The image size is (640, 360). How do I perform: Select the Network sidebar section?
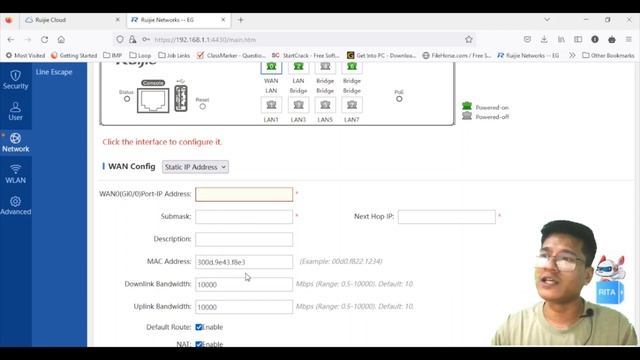(x=16, y=142)
